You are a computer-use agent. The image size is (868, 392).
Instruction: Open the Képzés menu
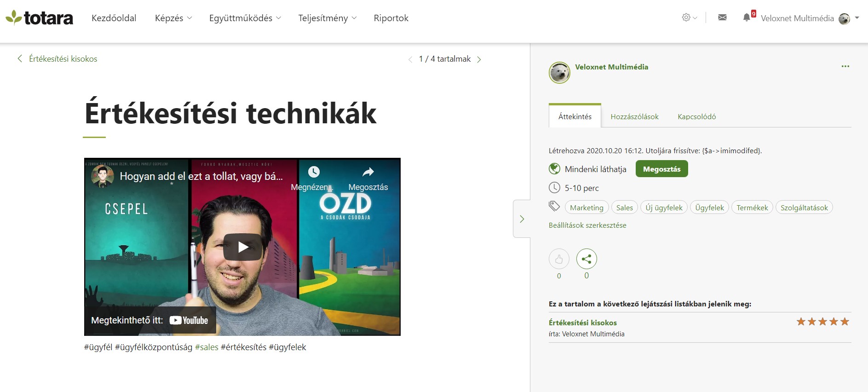173,18
